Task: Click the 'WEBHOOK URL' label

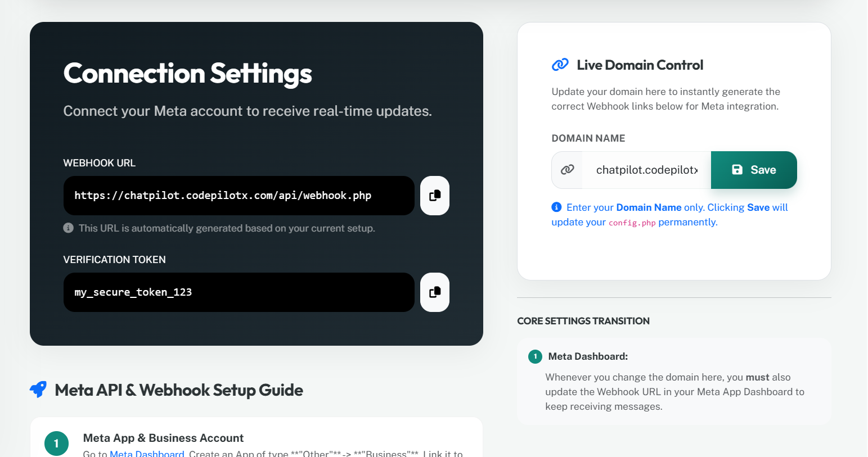Action: [100, 163]
